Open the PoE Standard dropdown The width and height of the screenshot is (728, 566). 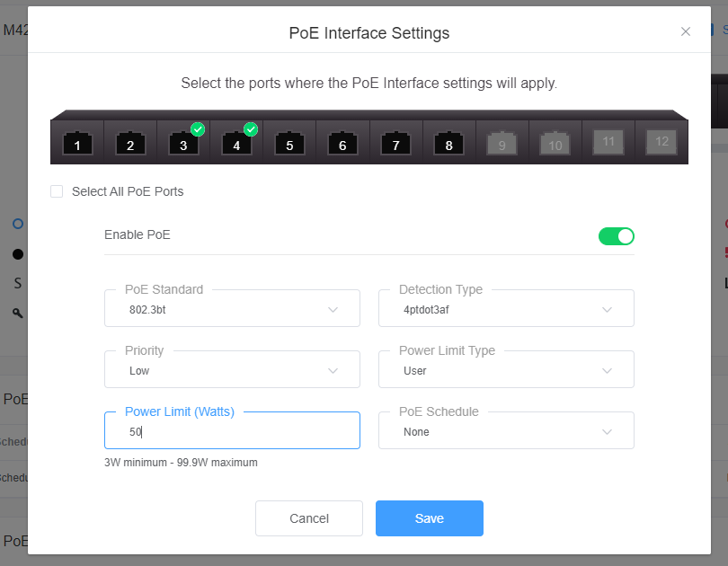click(232, 308)
